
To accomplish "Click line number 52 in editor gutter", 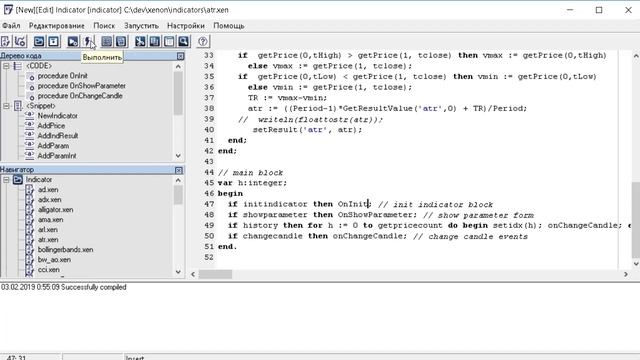I will click(x=209, y=257).
